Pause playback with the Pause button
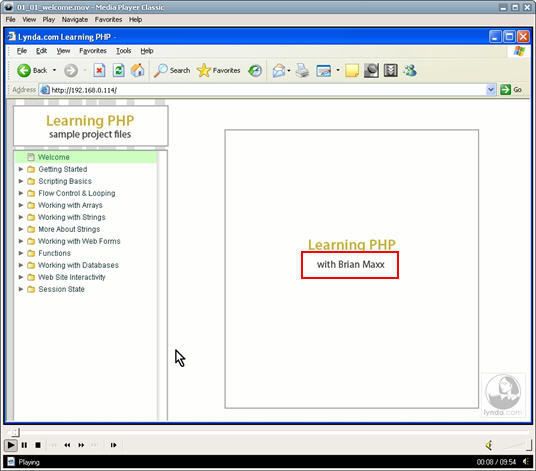The width and height of the screenshot is (536, 471). pyautogui.click(x=24, y=445)
